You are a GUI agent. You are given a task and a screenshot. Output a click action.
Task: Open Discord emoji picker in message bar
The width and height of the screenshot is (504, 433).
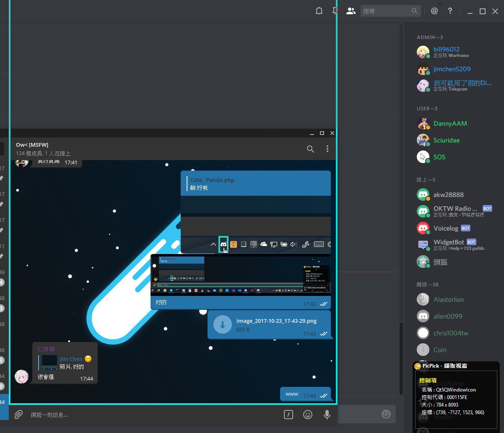tap(386, 414)
